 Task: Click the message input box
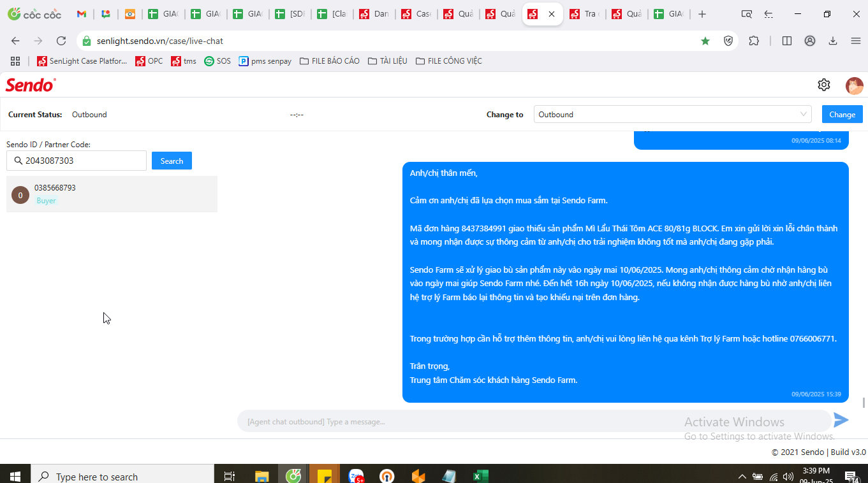[534, 421]
